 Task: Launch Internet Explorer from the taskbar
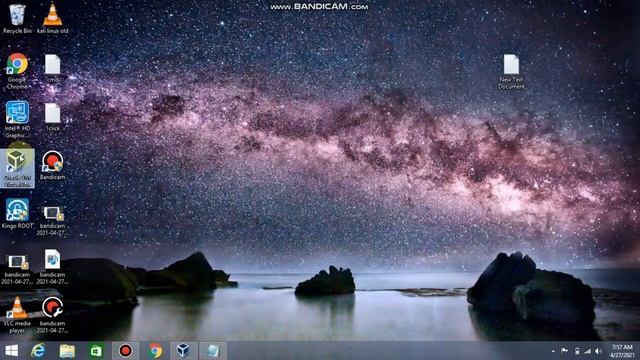[x=38, y=351]
